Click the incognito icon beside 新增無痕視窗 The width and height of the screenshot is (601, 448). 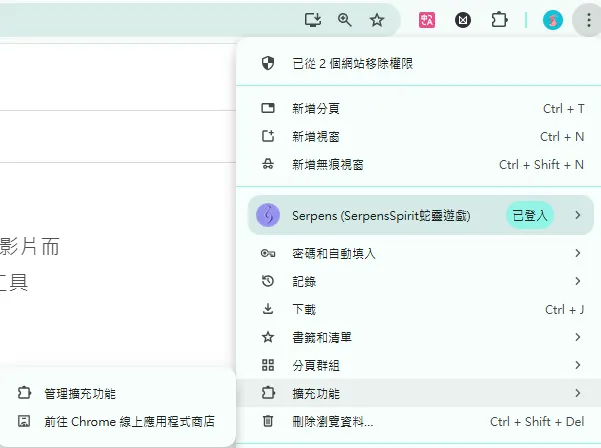[x=268, y=164]
